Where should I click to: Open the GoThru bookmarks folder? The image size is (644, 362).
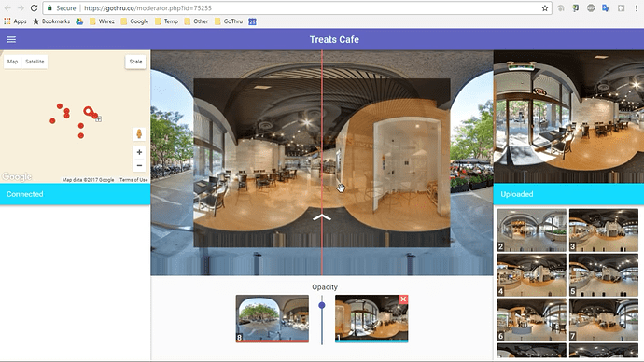[x=229, y=21]
